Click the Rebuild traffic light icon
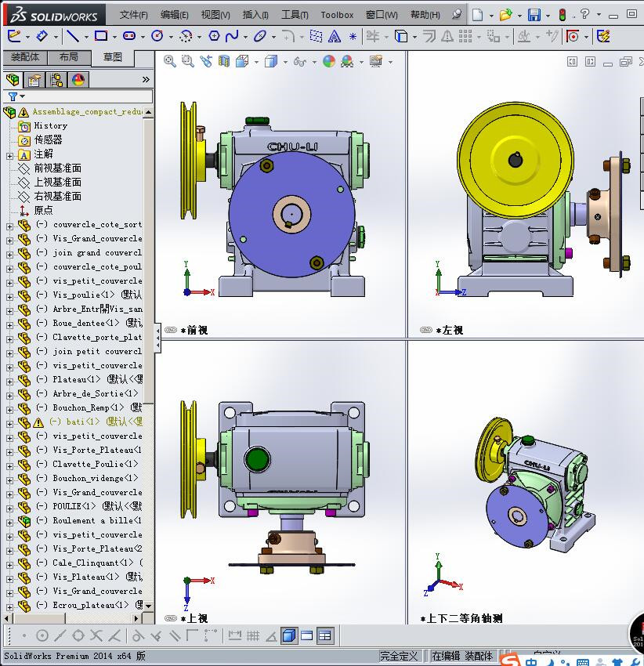 tap(563, 15)
